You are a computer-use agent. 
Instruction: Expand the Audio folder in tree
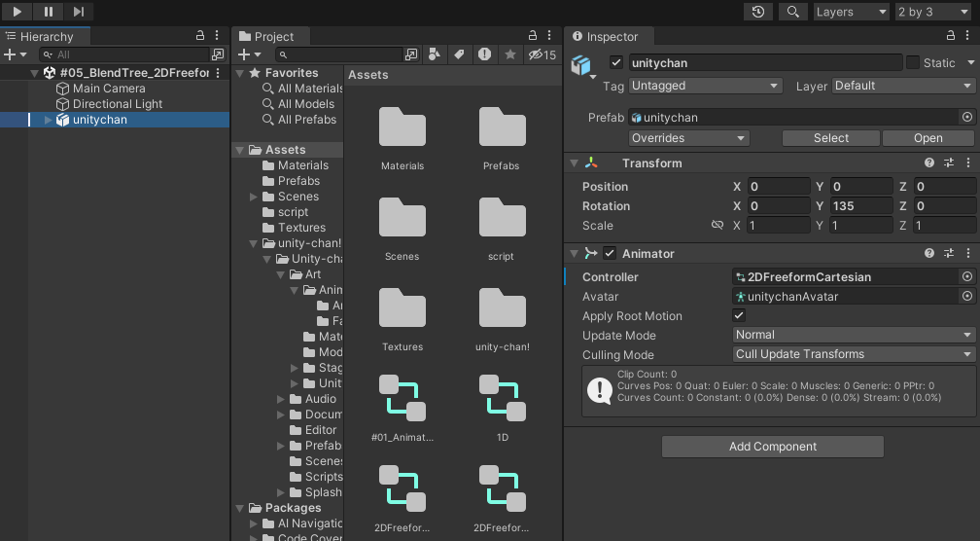coord(281,399)
